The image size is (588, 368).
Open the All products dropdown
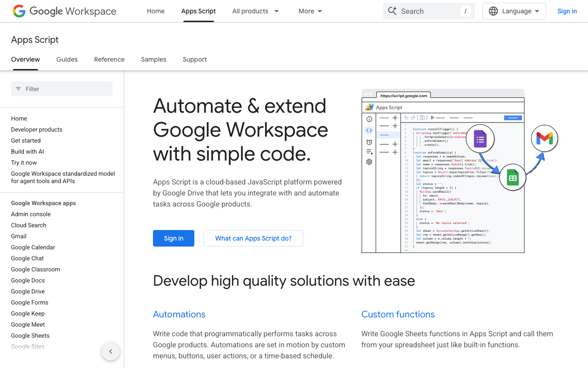pos(256,11)
